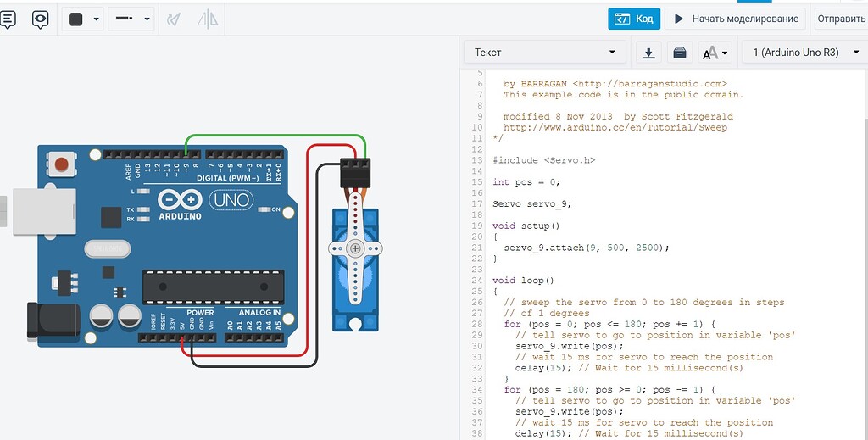Image resolution: width=868 pixels, height=440 pixels.
Task: Click the rotate component icon
Action: click(174, 19)
